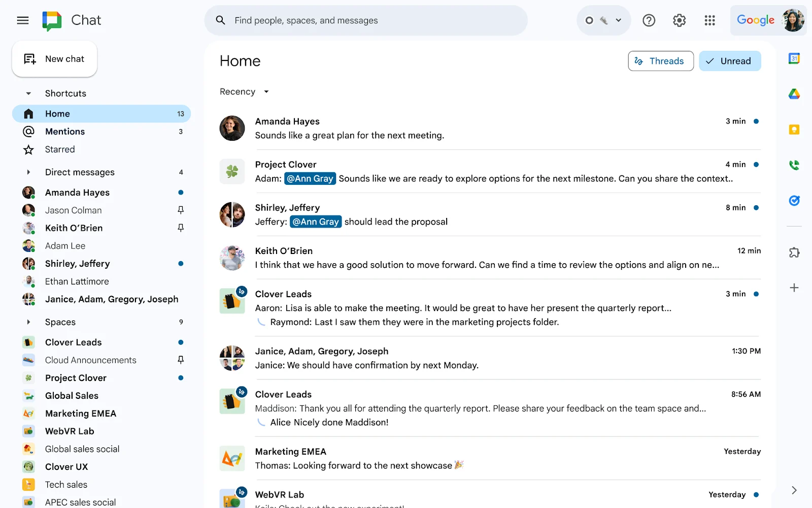Open the Recency sort dropdown
Screen dimensions: 812x508
(x=244, y=91)
